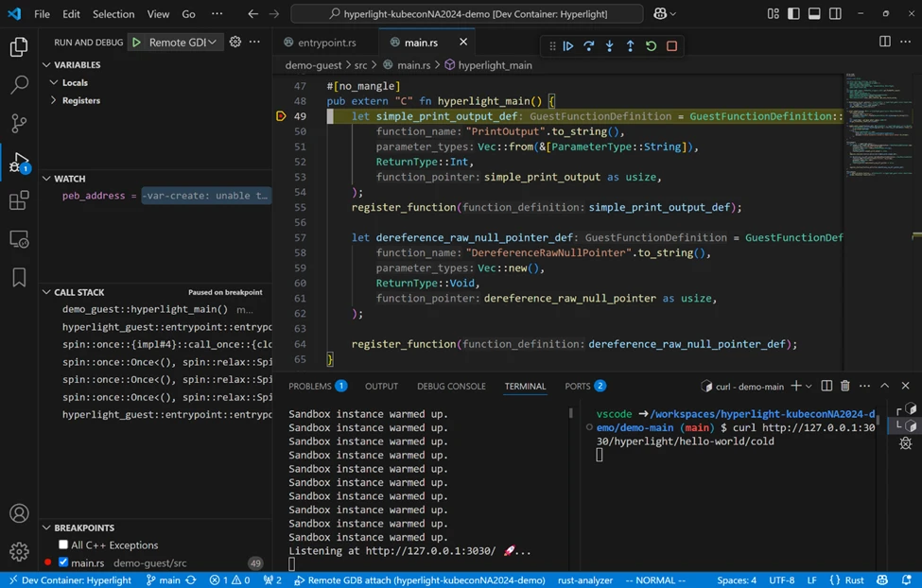Toggle the breakpoint marker on line 49

click(x=281, y=116)
